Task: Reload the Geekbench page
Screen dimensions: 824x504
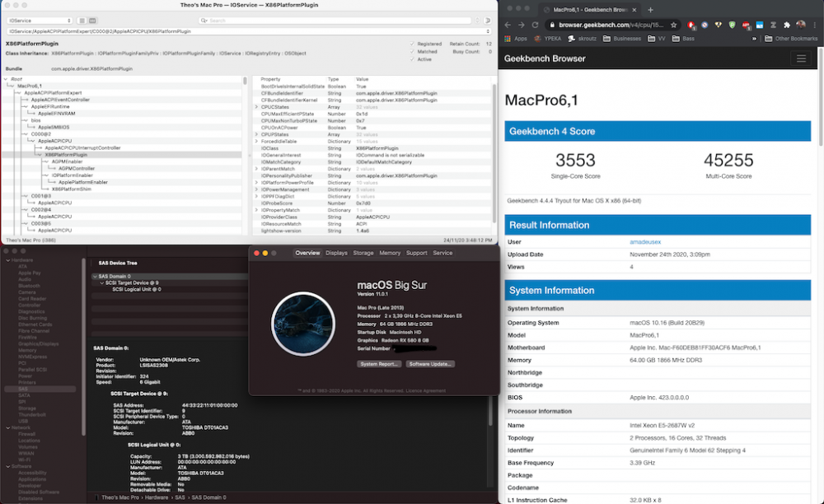Action: click(x=535, y=25)
